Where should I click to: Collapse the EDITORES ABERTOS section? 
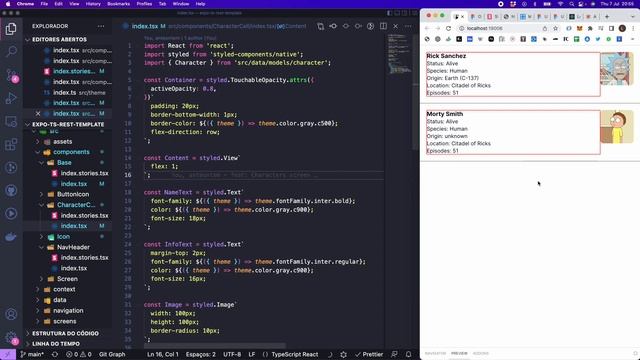(59, 40)
